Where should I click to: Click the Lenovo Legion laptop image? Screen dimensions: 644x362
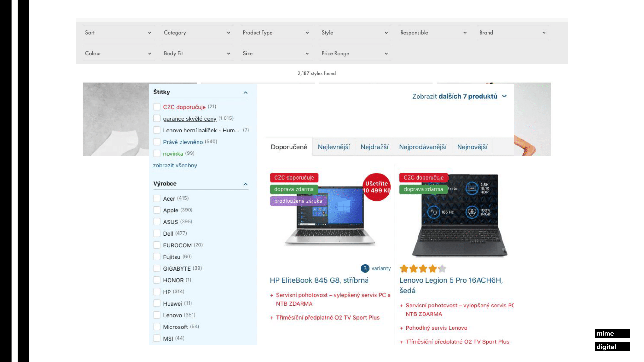pos(460,215)
